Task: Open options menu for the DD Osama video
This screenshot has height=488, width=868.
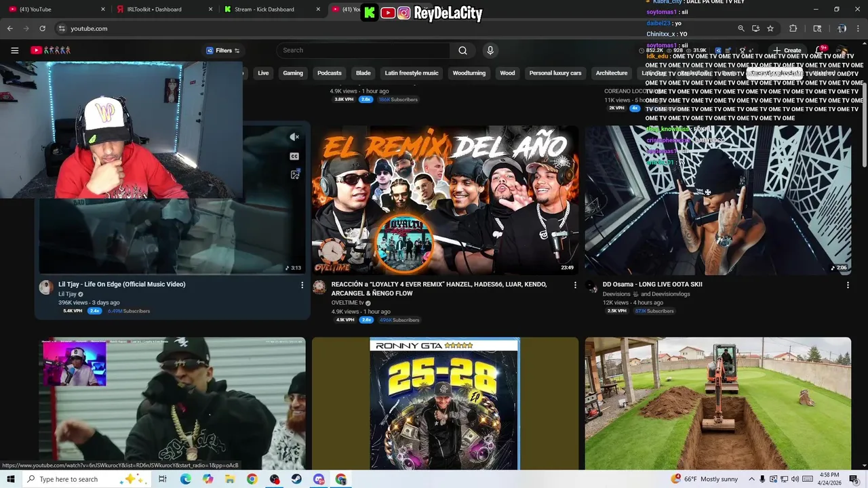Action: pyautogui.click(x=848, y=285)
